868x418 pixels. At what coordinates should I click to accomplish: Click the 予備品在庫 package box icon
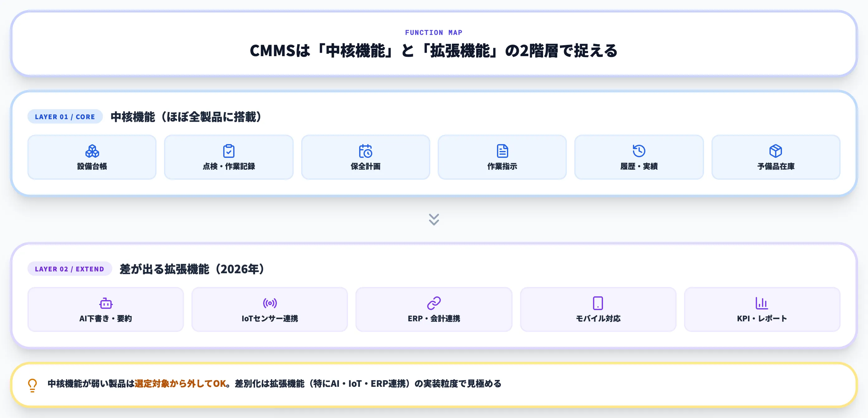tap(776, 151)
